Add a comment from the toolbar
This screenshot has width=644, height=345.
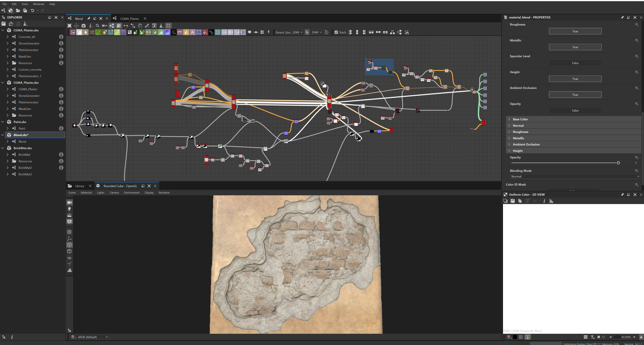250,32
